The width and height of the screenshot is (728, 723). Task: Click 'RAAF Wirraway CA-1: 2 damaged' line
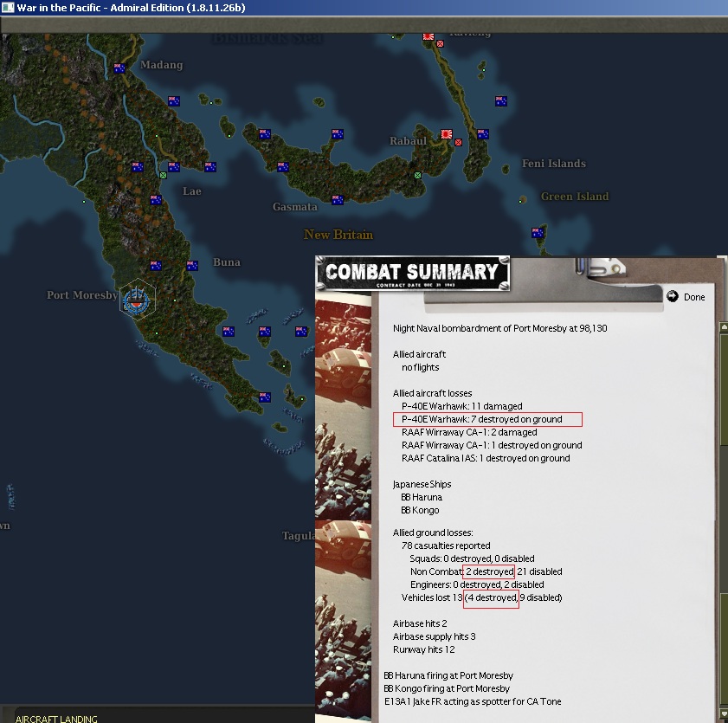[x=469, y=432]
